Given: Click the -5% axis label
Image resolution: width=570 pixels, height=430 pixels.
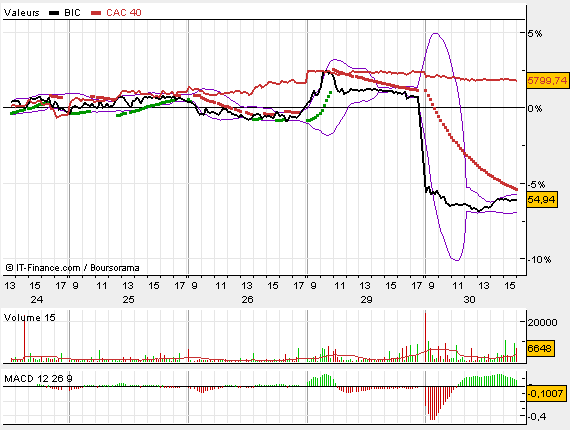Looking at the screenshot, I should 537,184.
